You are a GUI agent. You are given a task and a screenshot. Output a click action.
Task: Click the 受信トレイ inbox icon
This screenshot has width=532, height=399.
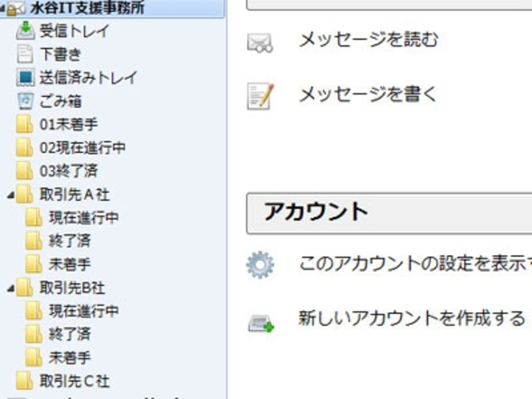(25, 31)
